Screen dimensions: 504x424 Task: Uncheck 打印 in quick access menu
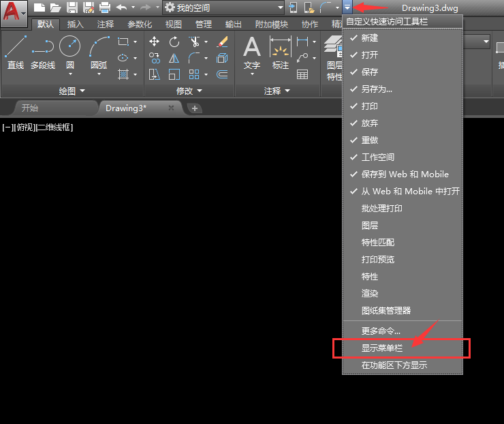[x=403, y=106]
